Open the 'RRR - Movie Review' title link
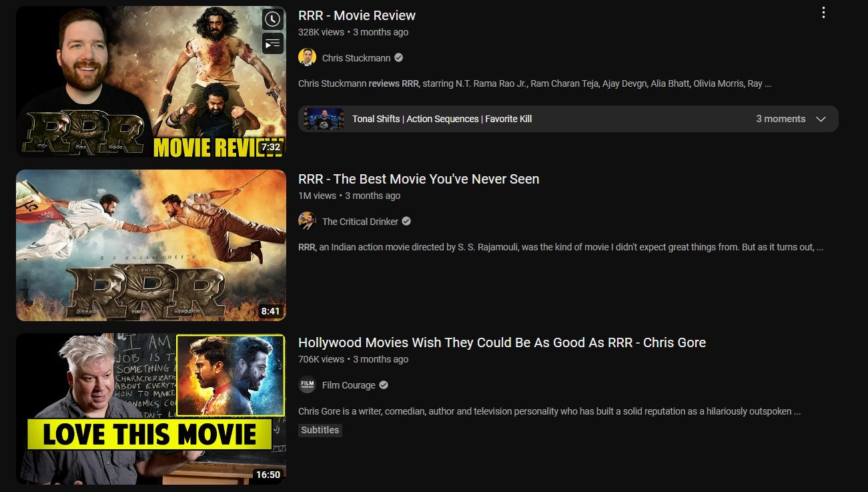The width and height of the screenshot is (868, 492). (x=357, y=15)
